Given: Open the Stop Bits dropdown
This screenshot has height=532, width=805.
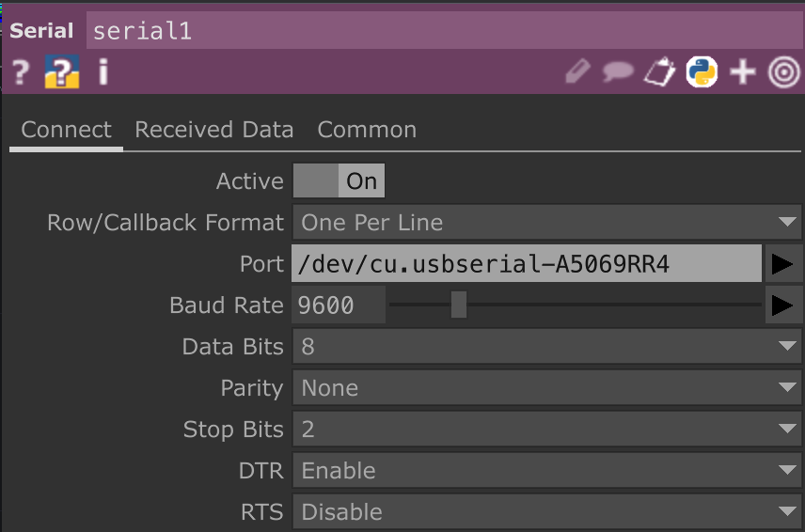Looking at the screenshot, I should point(546,429).
